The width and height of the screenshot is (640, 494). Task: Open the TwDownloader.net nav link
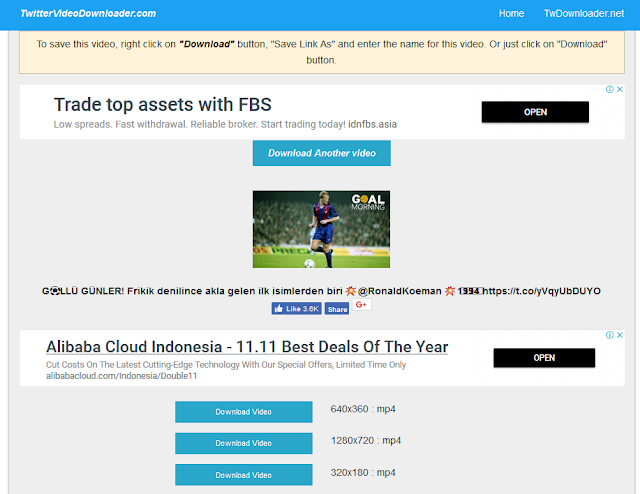[584, 13]
